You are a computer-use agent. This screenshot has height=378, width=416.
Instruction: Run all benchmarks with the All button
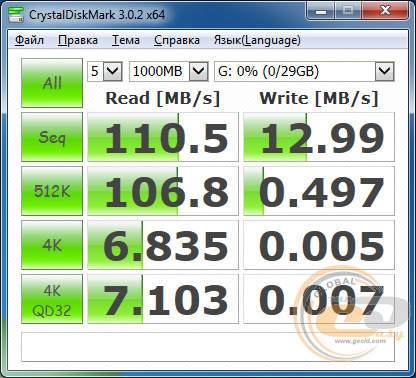point(52,83)
